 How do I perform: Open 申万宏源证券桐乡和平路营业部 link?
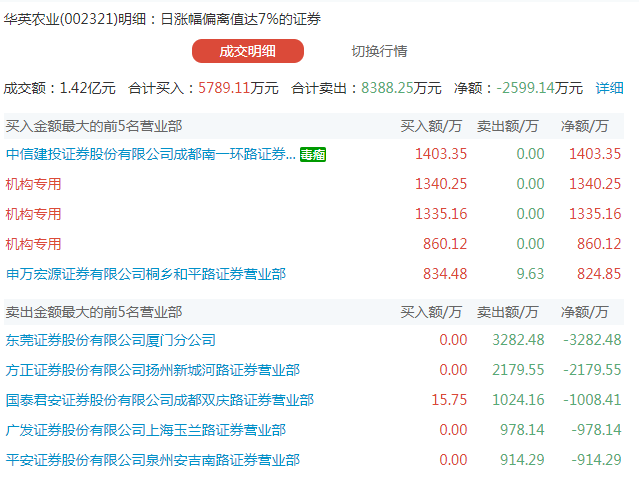(146, 274)
